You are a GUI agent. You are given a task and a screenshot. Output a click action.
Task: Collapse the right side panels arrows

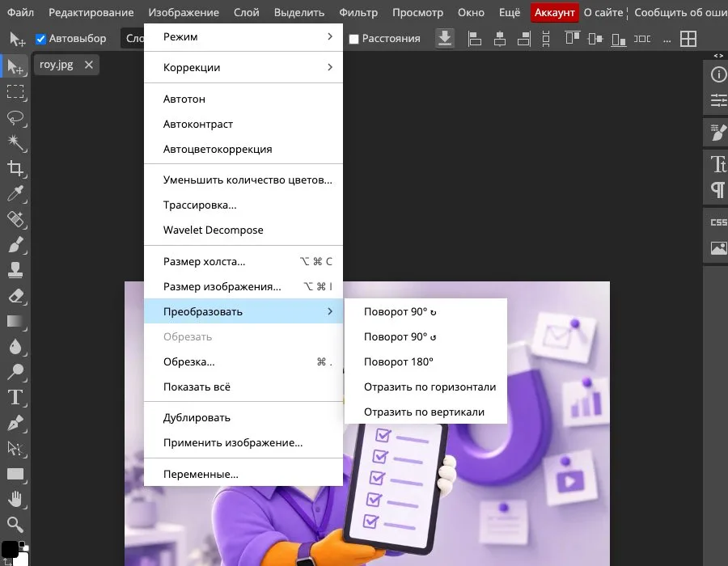718,56
